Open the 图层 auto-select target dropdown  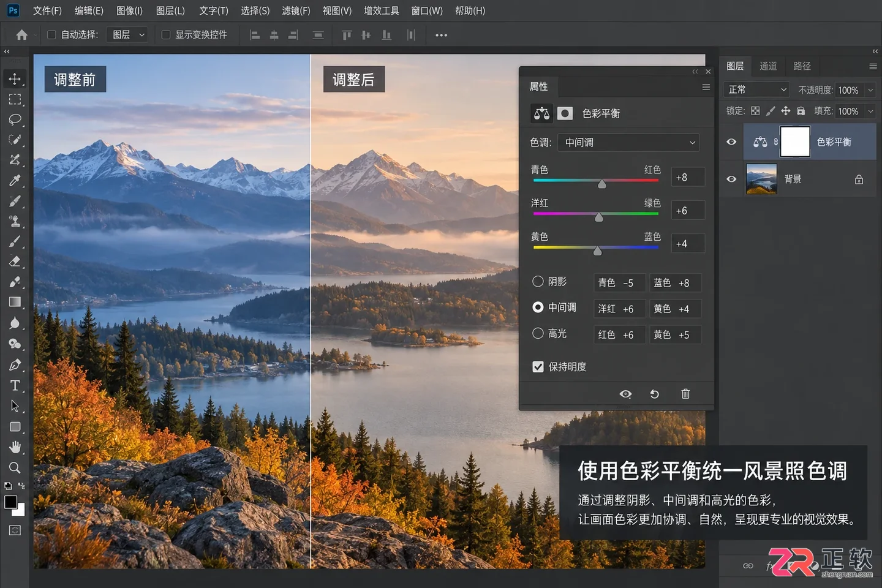click(x=127, y=35)
